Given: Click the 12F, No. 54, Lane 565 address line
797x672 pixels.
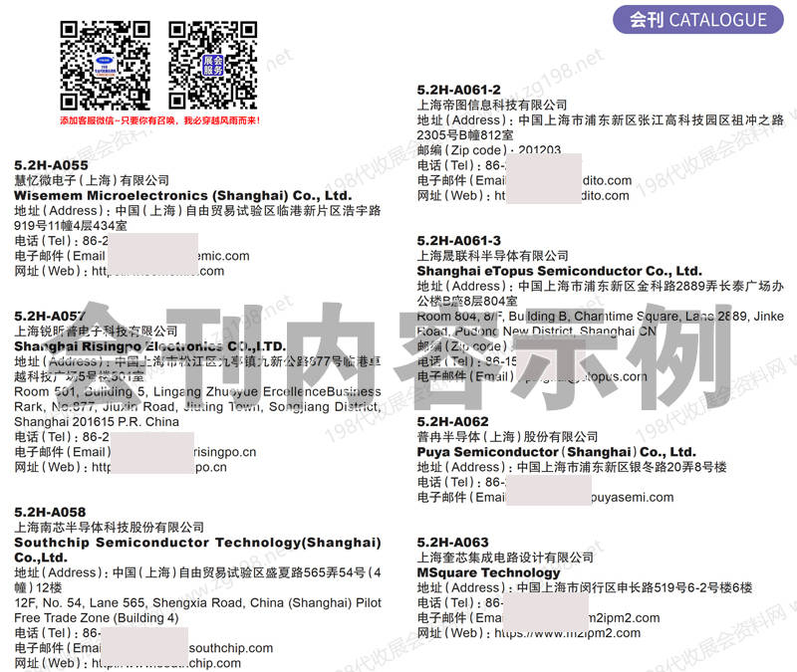Looking at the screenshot, I should click(x=197, y=603).
